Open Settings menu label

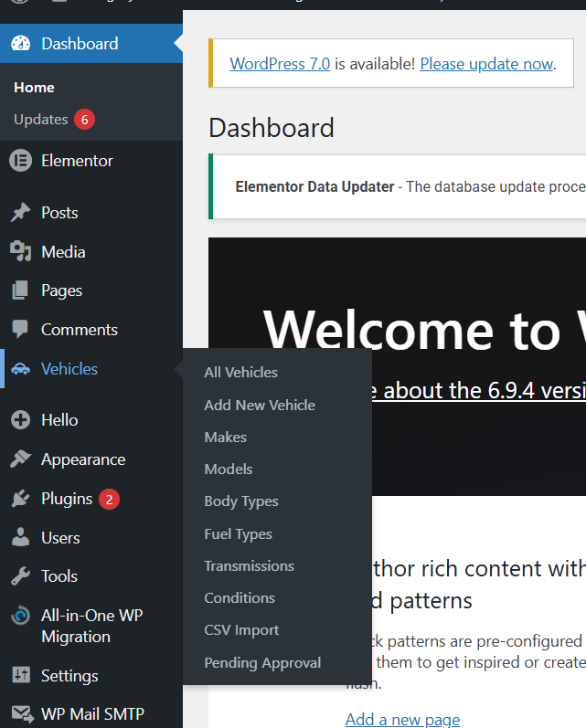pyautogui.click(x=69, y=676)
